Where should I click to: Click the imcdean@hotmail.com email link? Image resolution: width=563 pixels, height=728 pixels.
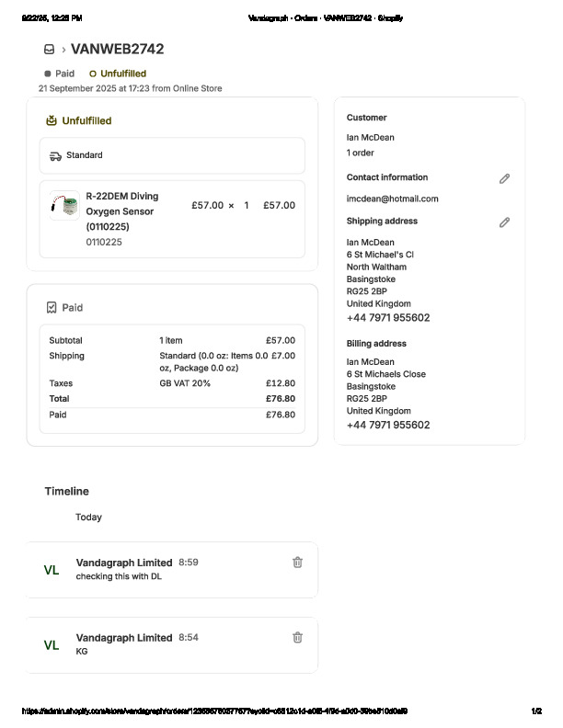coord(392,199)
